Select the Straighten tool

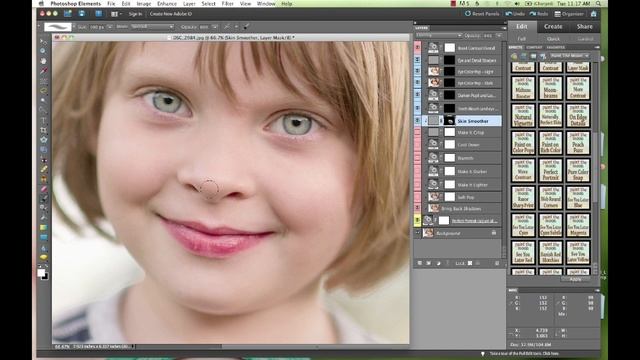[43, 150]
